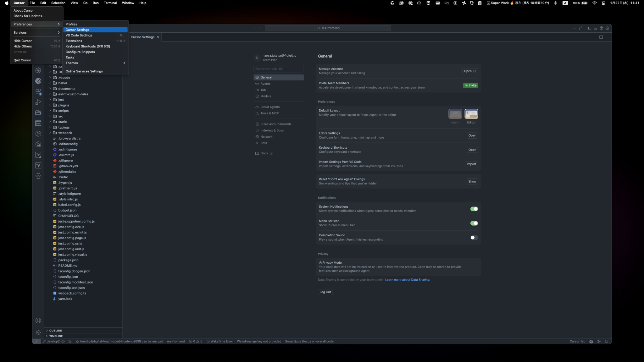Open the Extensions view with badge
The image size is (644, 362).
pyautogui.click(x=38, y=91)
